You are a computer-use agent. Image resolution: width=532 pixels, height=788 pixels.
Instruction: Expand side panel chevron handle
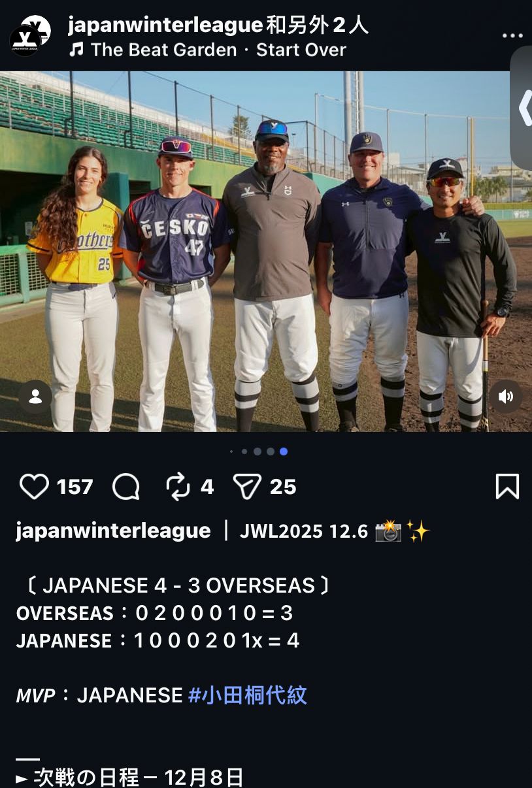pos(523,108)
